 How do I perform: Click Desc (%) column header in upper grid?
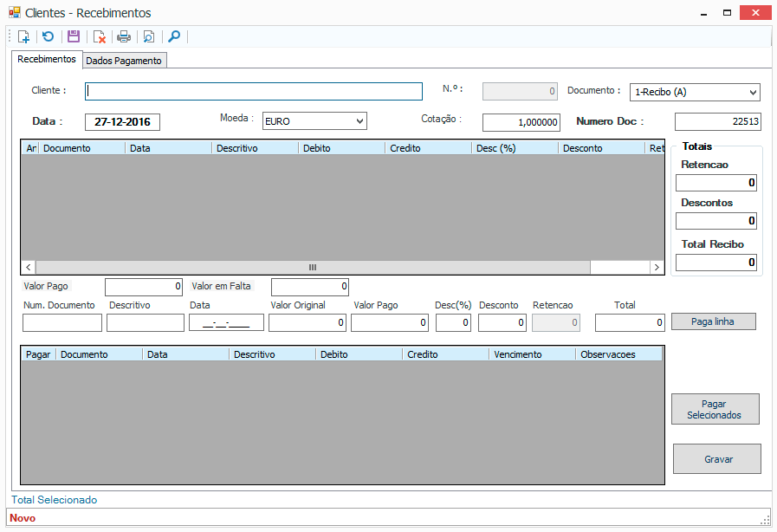515,148
